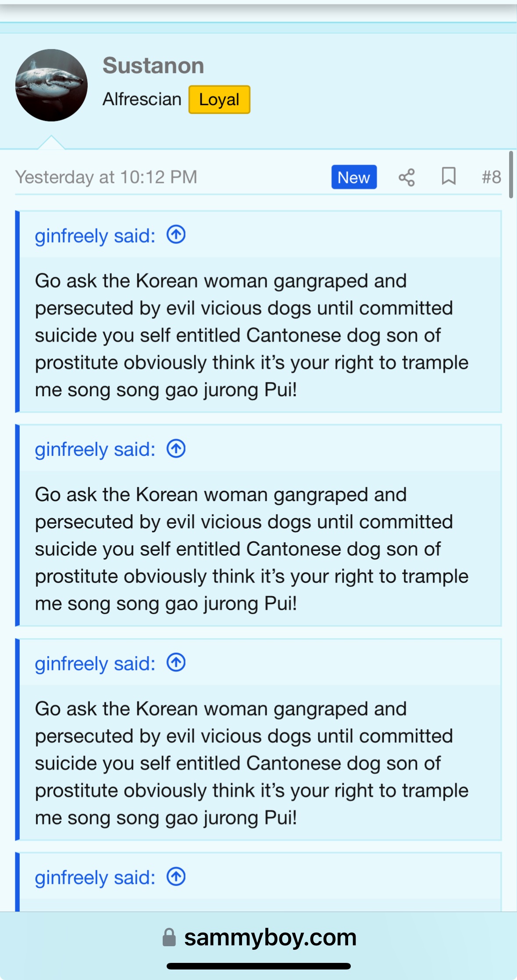The width and height of the screenshot is (517, 980).
Task: Open the fourth 'ginfreely said:' link
Action: tap(95, 878)
